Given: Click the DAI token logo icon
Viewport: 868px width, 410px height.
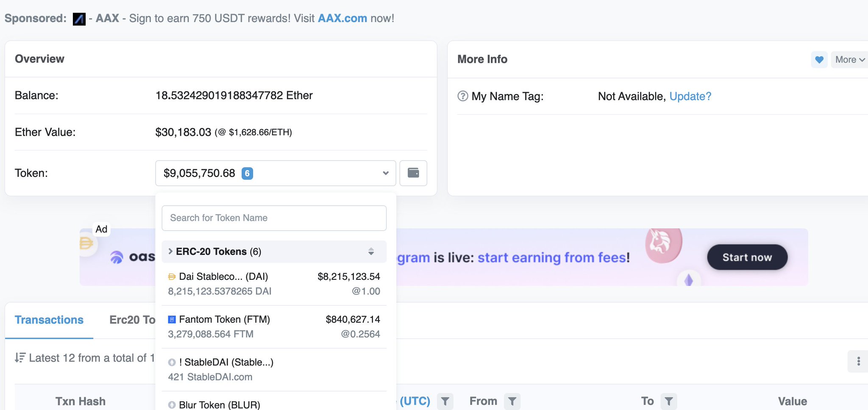Looking at the screenshot, I should [172, 277].
